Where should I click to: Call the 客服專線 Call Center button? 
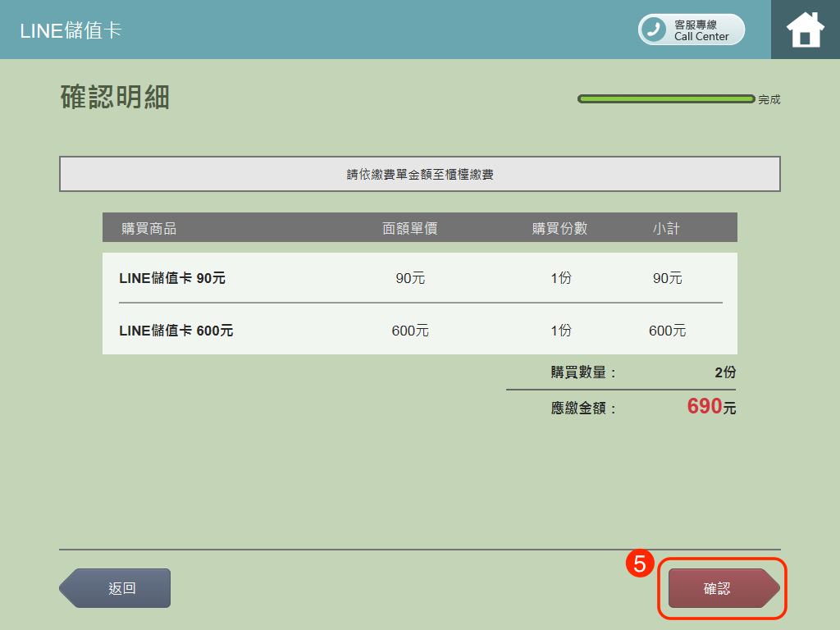click(x=691, y=30)
